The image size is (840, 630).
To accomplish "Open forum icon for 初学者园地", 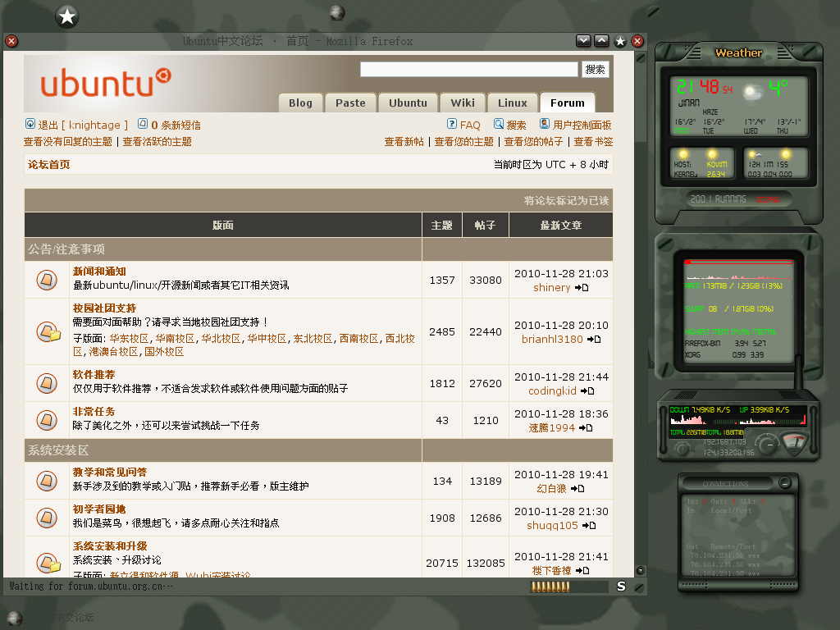I will (x=47, y=518).
